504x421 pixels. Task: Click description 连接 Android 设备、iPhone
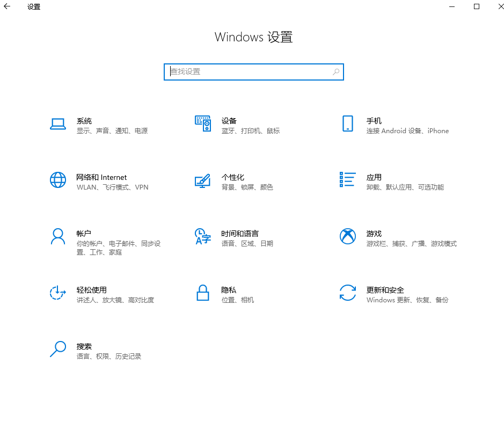pyautogui.click(x=407, y=131)
